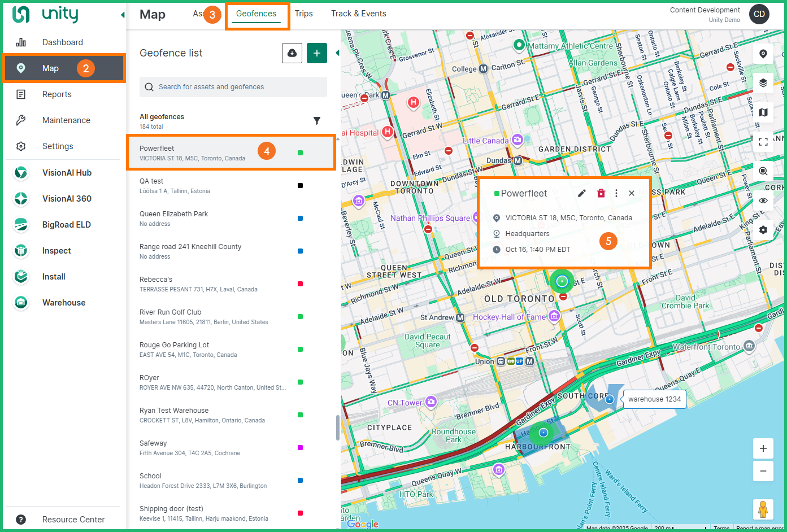Switch to the Trips tab

point(303,14)
